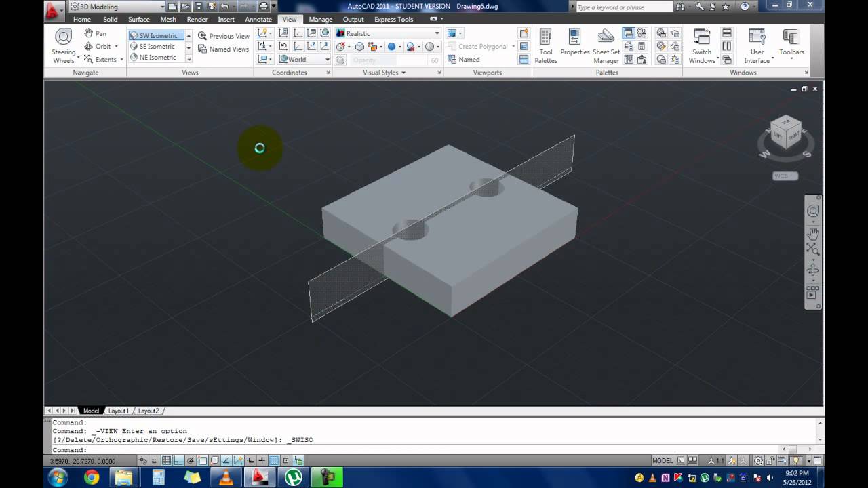Open the Solid ribbon tab
The image size is (868, 488).
pyautogui.click(x=110, y=19)
